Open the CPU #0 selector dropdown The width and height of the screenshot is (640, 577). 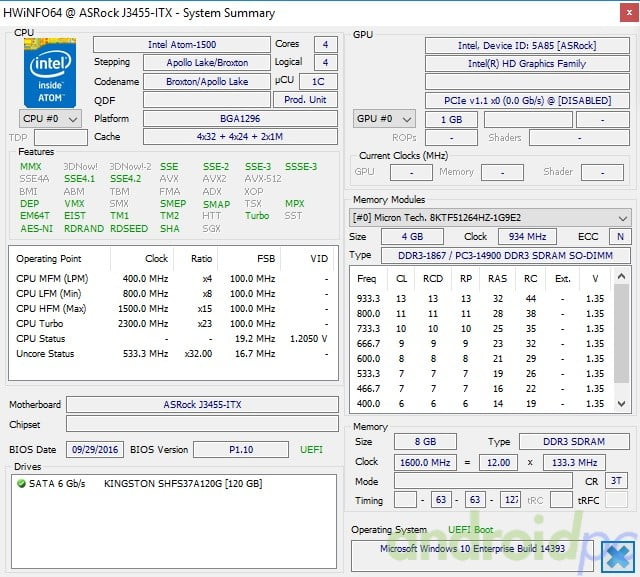(50, 119)
